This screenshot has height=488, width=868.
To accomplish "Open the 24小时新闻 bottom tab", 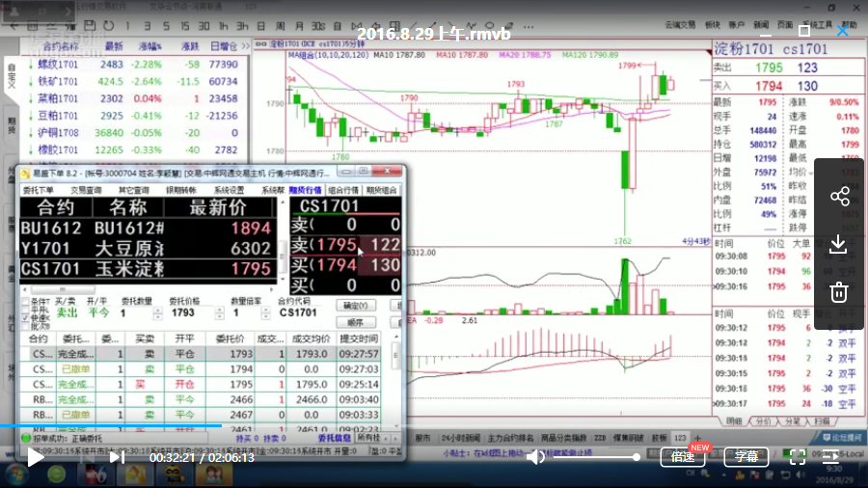I will pos(461,438).
